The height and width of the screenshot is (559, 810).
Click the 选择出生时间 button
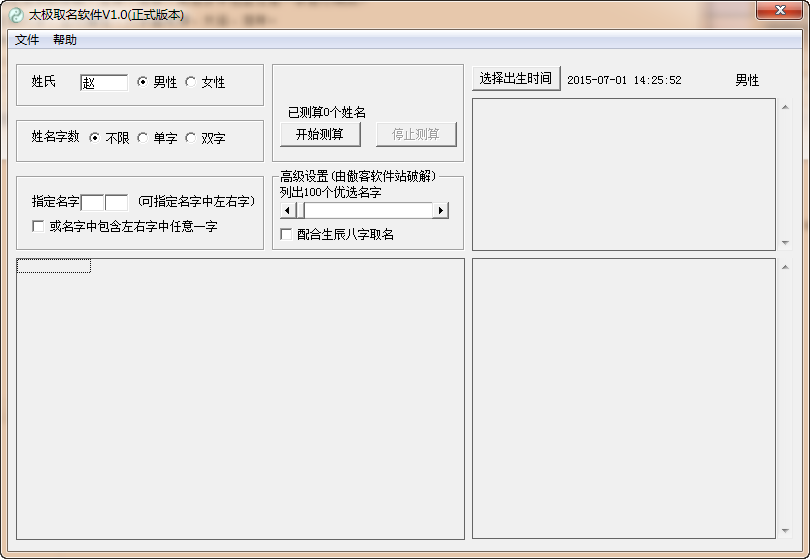516,79
